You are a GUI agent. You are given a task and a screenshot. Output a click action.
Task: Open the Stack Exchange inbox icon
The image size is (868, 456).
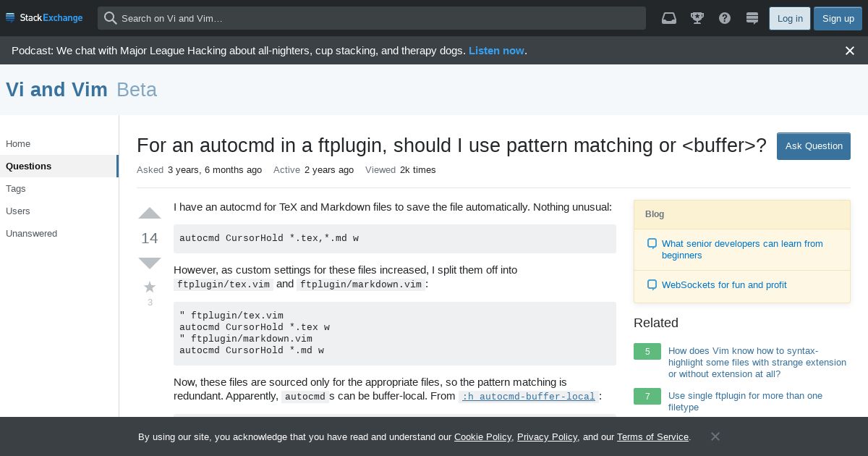(x=669, y=18)
